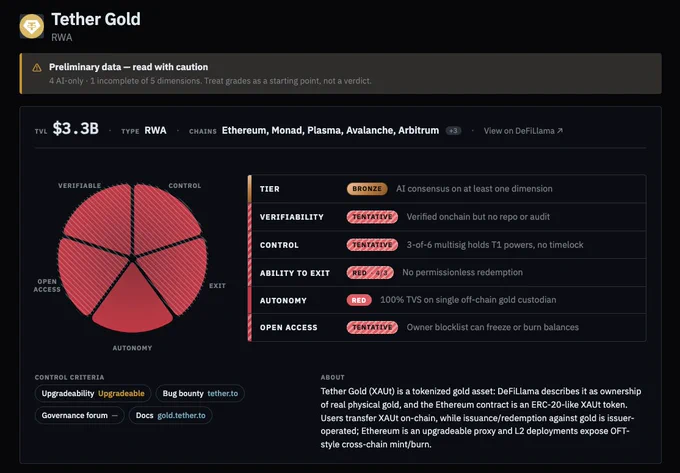Click 'AI consensus on at least one dimension'
This screenshot has height=473, width=680.
click(x=474, y=189)
